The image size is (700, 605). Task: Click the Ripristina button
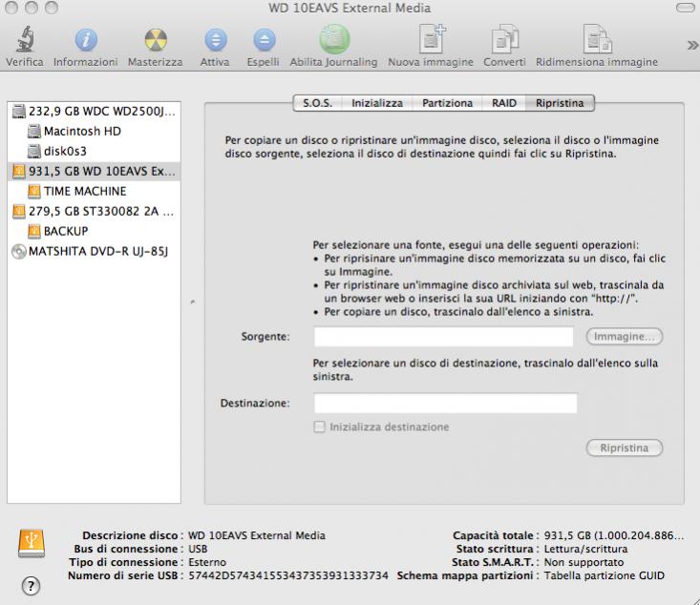(625, 448)
